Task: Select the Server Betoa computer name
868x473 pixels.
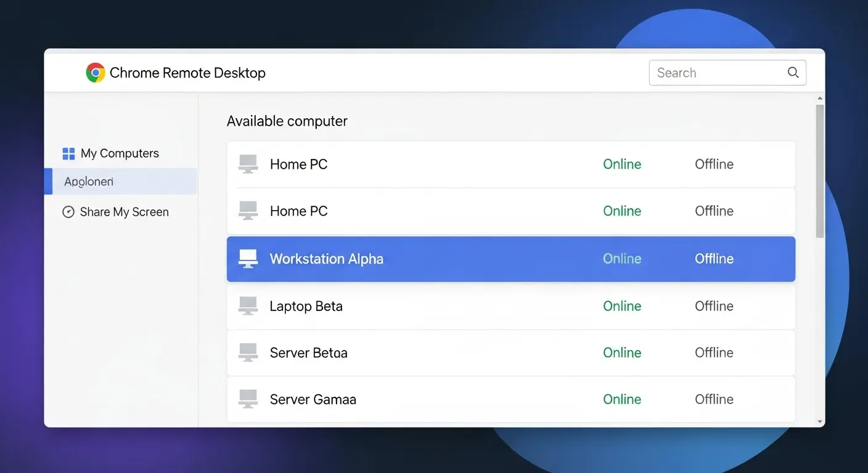Action: point(309,353)
